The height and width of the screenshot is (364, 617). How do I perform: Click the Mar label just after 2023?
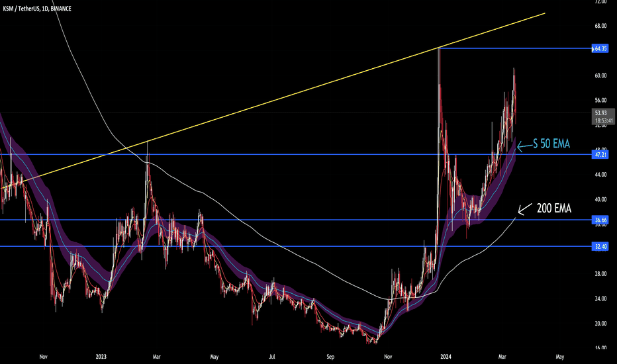point(156,357)
